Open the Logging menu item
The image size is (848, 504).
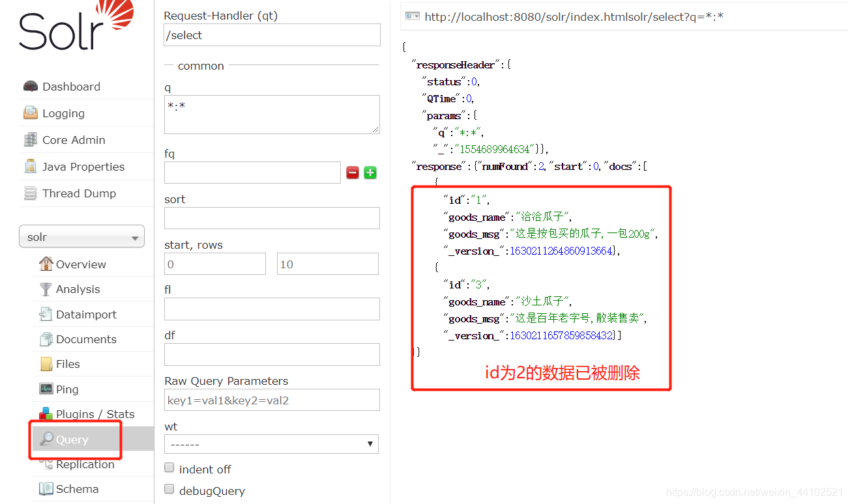(63, 113)
